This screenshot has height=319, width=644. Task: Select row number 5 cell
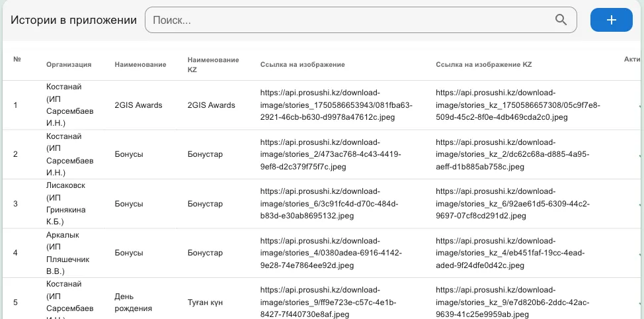pos(15,302)
